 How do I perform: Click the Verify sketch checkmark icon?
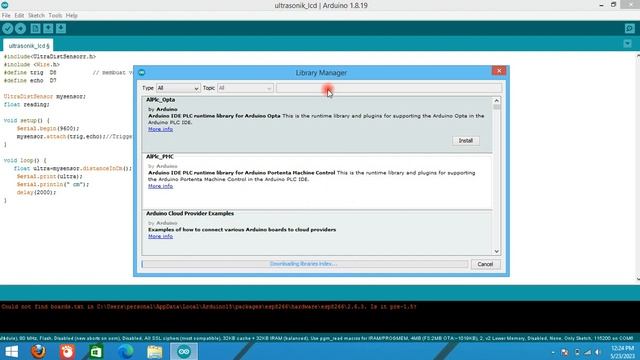8,29
